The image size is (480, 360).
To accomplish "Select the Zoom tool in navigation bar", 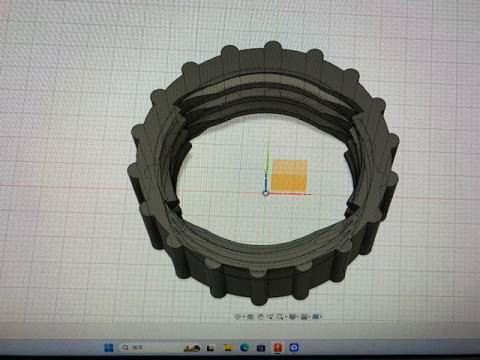I will (x=270, y=317).
